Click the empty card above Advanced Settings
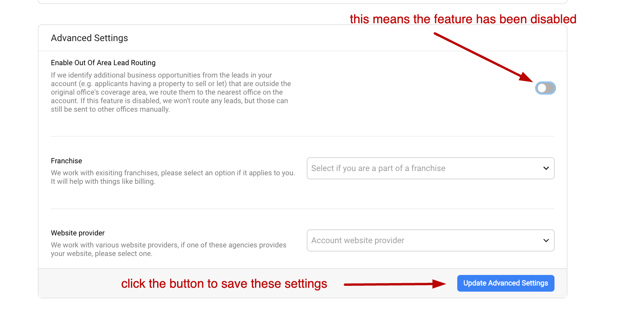 coord(302,2)
